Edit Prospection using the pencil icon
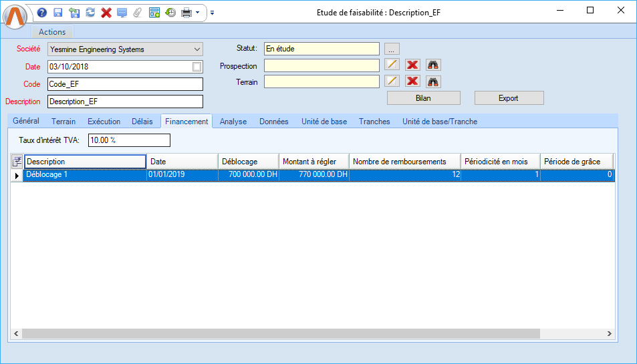Image resolution: width=637 pixels, height=364 pixels. 392,65
